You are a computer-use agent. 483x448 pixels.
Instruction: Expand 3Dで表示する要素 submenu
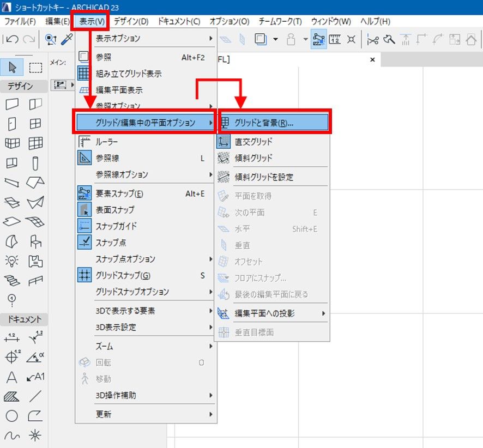point(146,311)
